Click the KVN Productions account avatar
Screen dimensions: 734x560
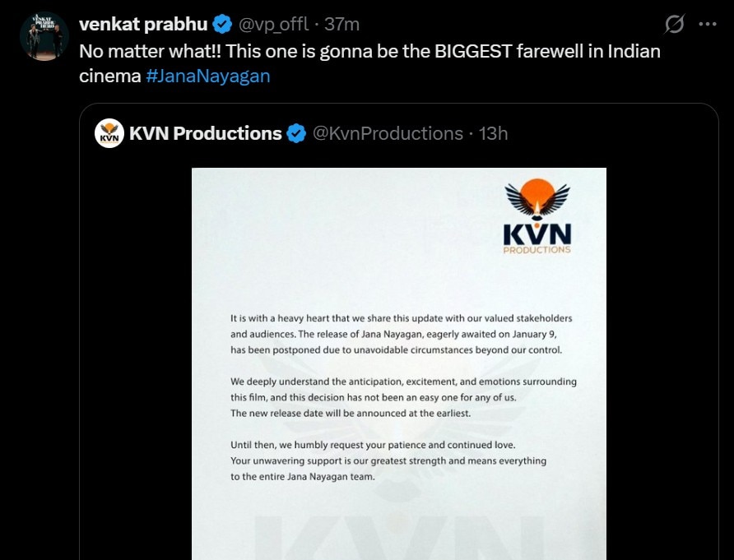[109, 133]
